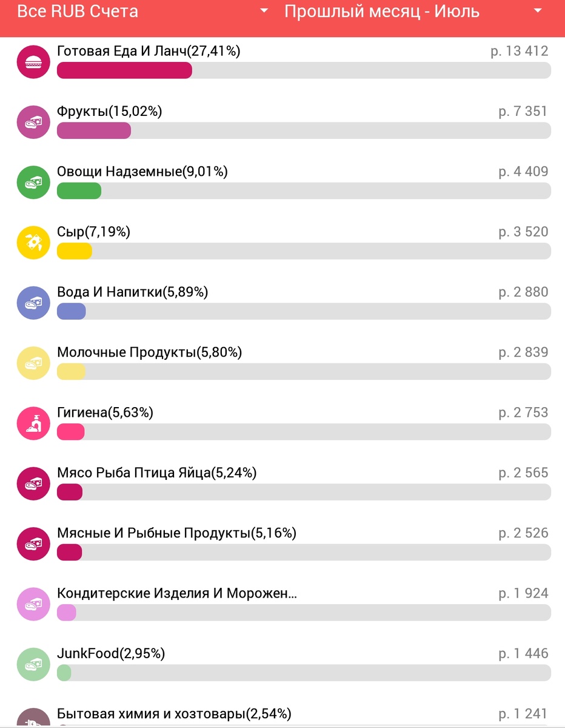The width and height of the screenshot is (565, 728).
Task: Tap the Гигиена(5,63%) label
Action: 105,413
